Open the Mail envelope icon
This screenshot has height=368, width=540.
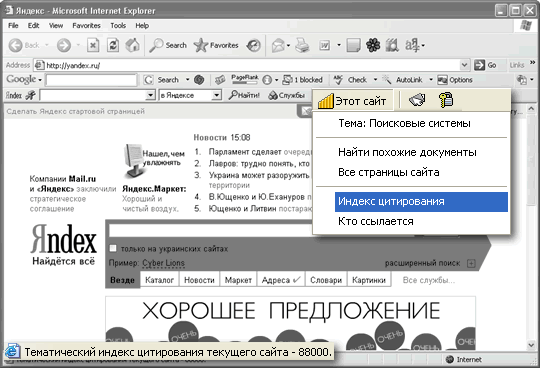(278, 45)
